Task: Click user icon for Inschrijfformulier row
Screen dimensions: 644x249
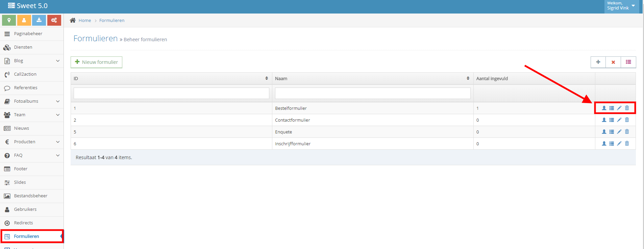Action: pyautogui.click(x=604, y=144)
